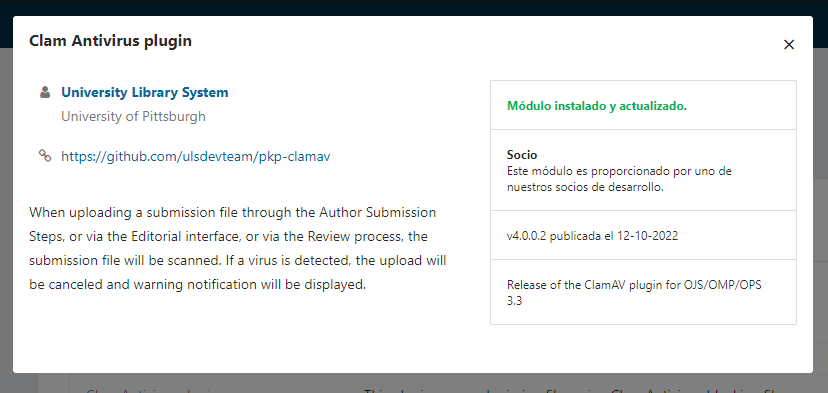This screenshot has width=828, height=393.
Task: Open the University Library System link
Action: pyautogui.click(x=145, y=92)
